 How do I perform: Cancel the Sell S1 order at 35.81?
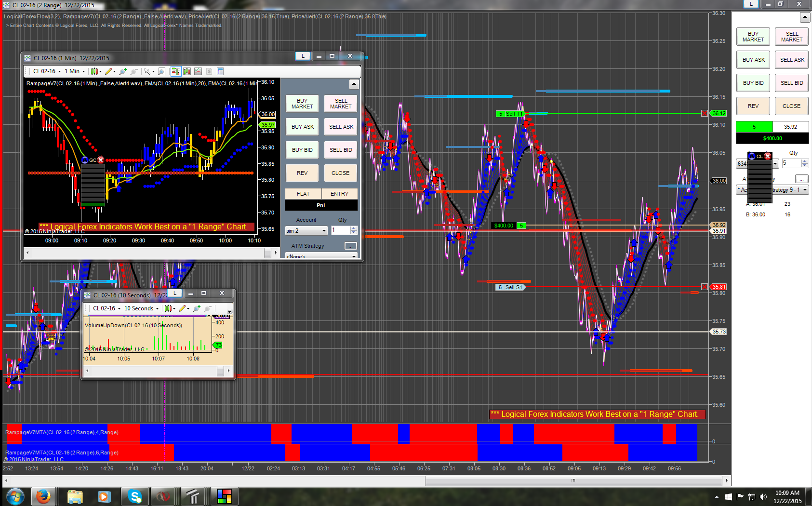704,287
